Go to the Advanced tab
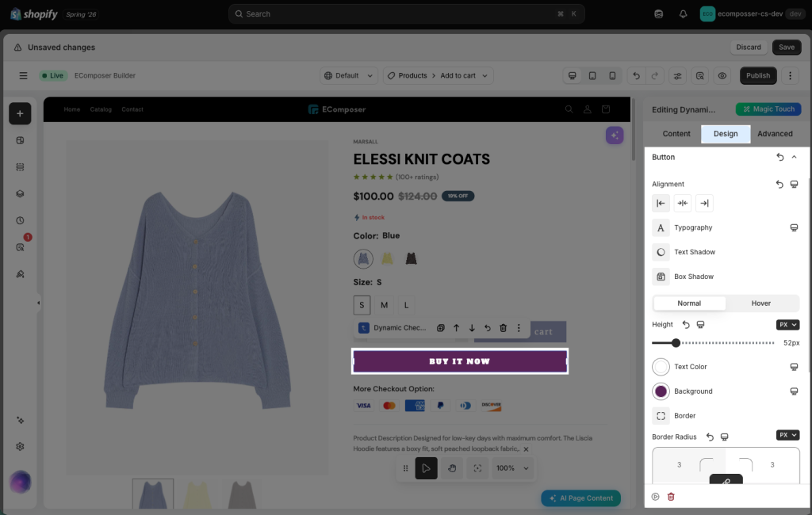The height and width of the screenshot is (515, 812). pos(775,134)
